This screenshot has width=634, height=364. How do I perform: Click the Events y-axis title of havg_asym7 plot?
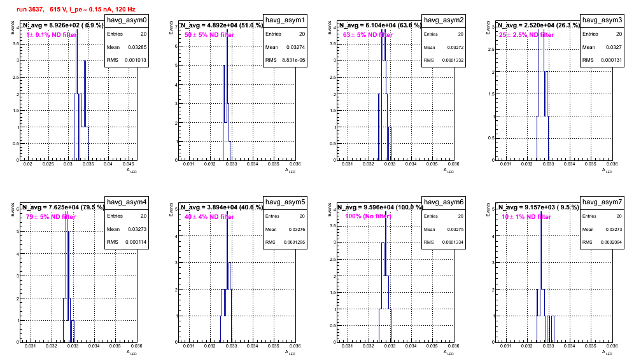(x=488, y=209)
